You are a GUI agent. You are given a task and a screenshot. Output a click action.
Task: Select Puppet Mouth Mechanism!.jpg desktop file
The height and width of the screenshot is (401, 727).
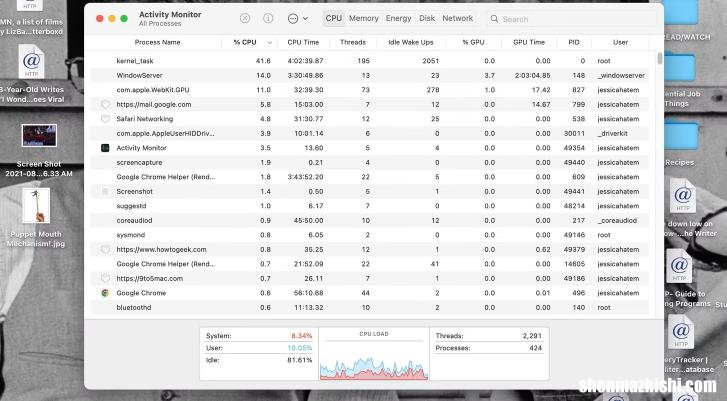(x=36, y=206)
